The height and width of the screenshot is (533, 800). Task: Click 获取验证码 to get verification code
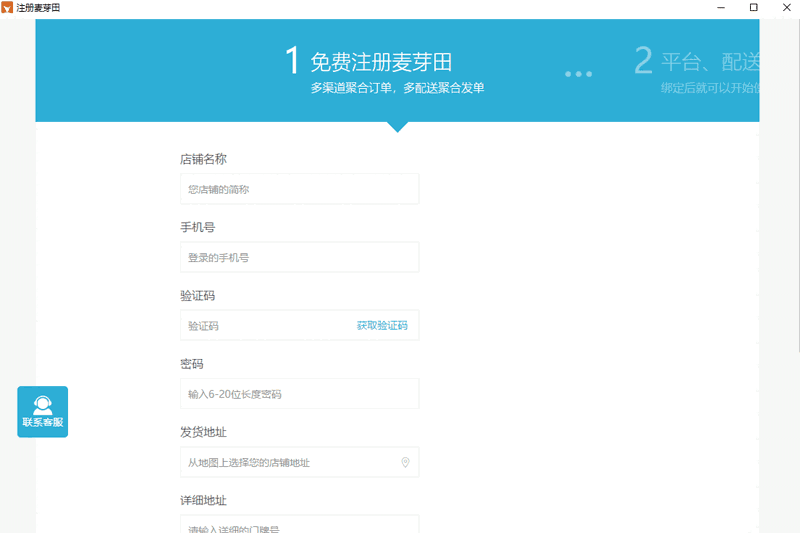pyautogui.click(x=382, y=325)
